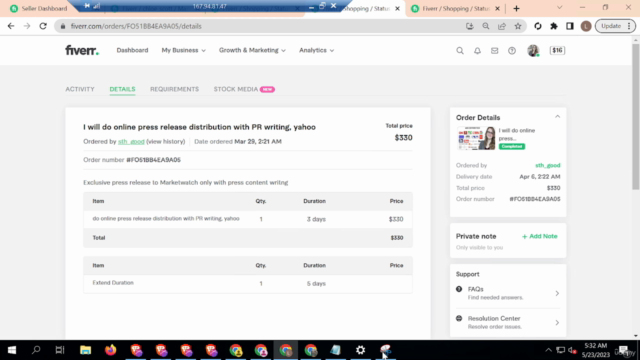Expand the My Business dropdown
This screenshot has width=640, height=360.
coord(183,50)
